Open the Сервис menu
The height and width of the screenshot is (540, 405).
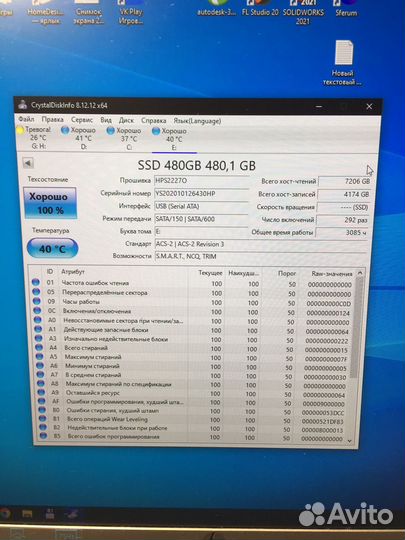(x=82, y=120)
